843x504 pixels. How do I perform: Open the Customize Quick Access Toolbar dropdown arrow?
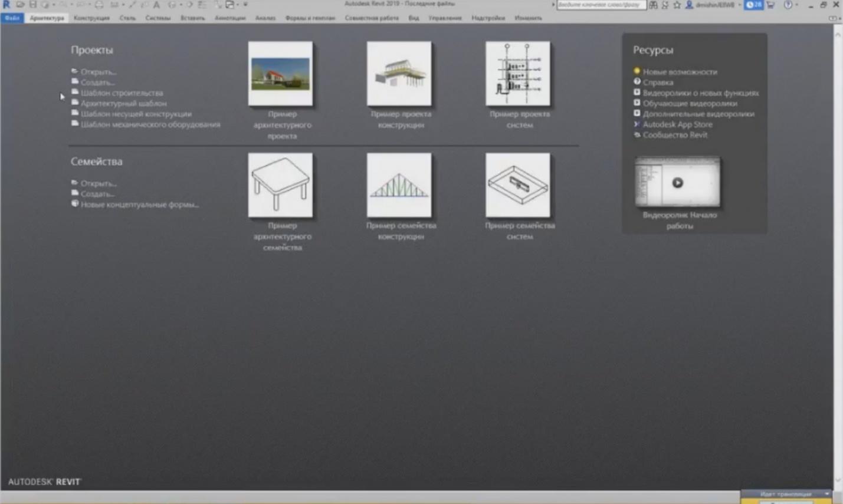pyautogui.click(x=245, y=5)
